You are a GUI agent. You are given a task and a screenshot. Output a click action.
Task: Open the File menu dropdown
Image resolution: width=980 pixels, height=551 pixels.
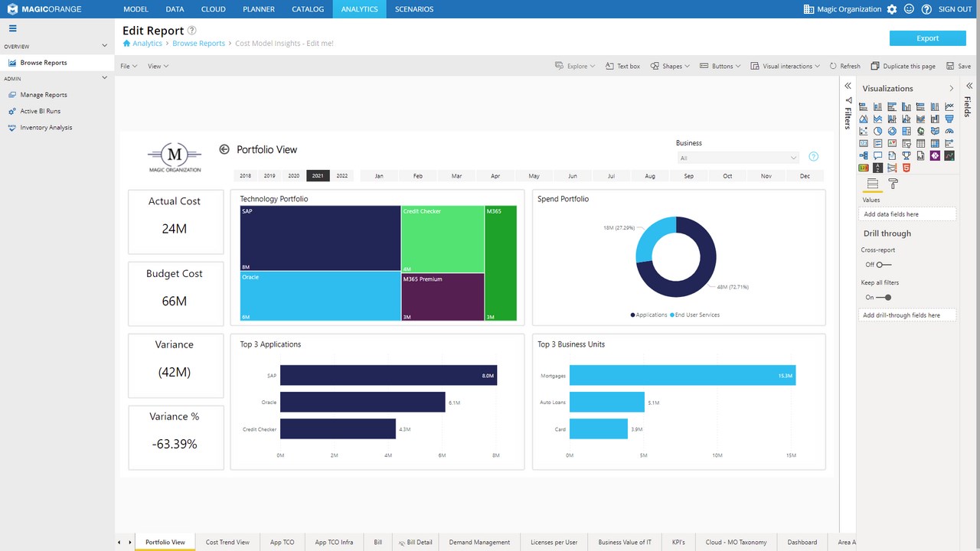click(x=129, y=66)
